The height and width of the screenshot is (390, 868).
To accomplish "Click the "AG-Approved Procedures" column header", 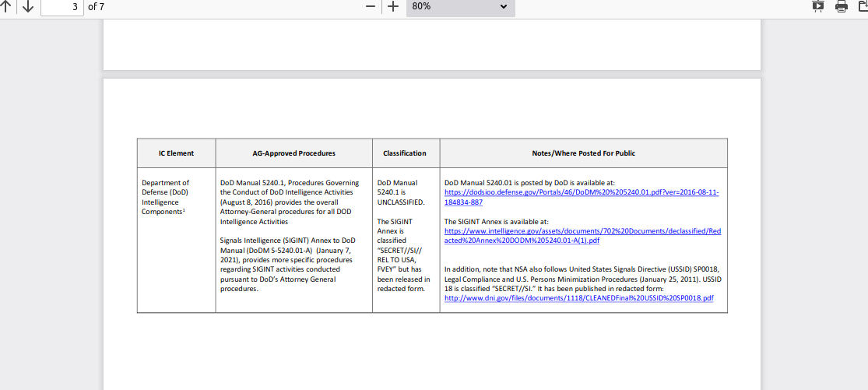I will (294, 153).
